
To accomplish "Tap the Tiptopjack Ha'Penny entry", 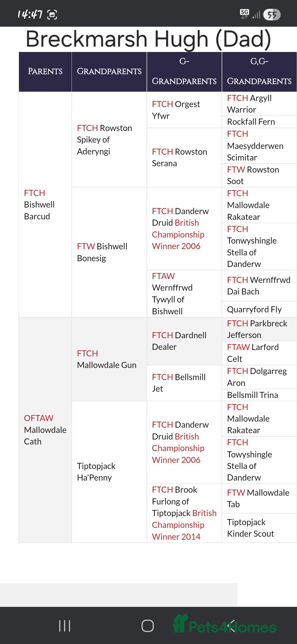I will pos(96,471).
